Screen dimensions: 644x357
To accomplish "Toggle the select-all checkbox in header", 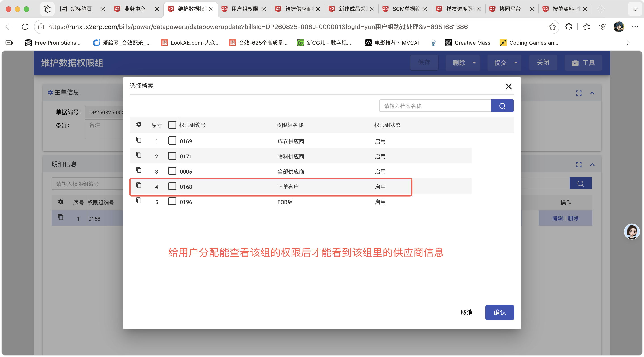I will point(172,125).
